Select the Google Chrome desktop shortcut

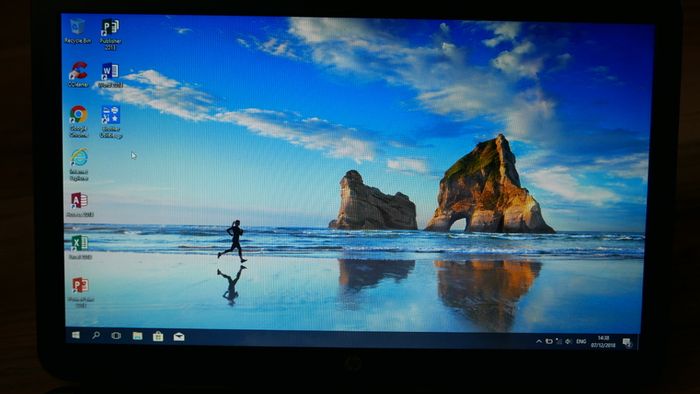pyautogui.click(x=79, y=121)
